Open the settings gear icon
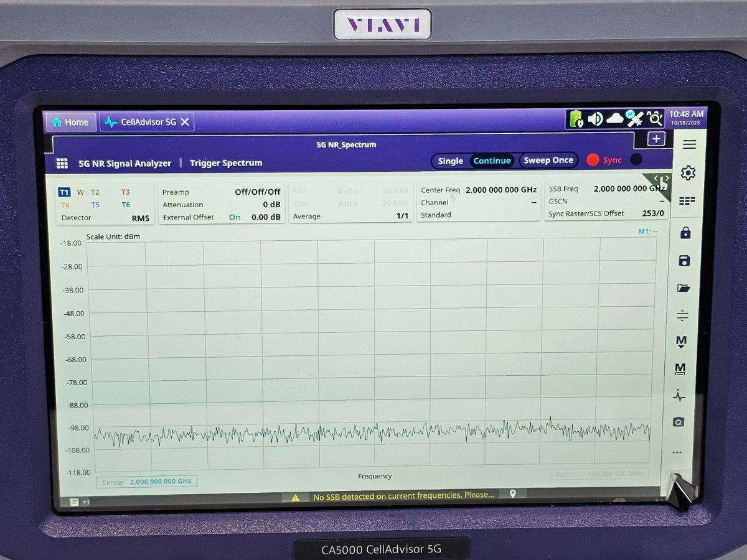747x560 pixels. (x=688, y=173)
